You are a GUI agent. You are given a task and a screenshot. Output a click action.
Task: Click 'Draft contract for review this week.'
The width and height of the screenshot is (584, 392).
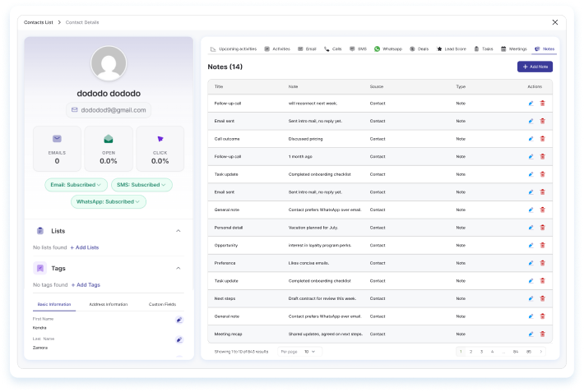[x=322, y=298]
